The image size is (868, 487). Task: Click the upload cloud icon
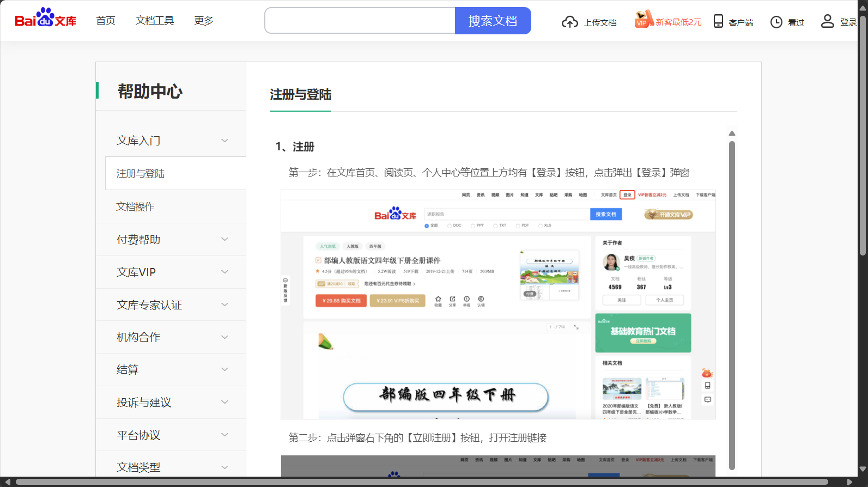click(x=570, y=22)
